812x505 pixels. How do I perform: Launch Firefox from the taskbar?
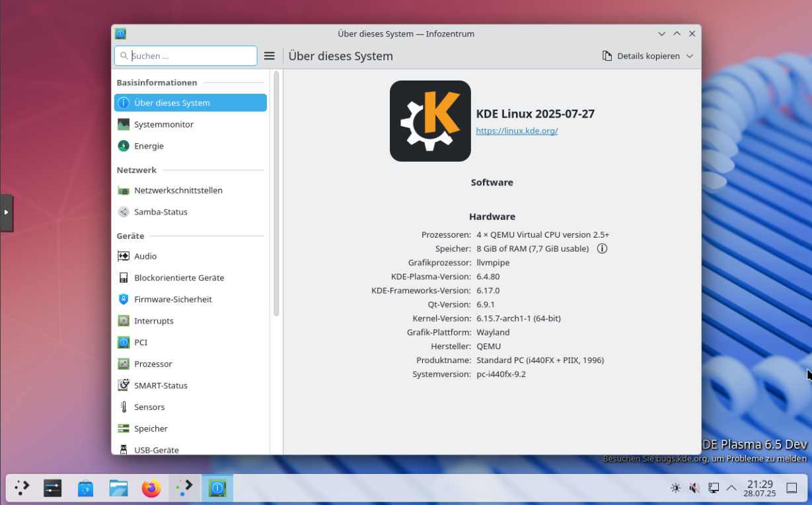click(151, 488)
